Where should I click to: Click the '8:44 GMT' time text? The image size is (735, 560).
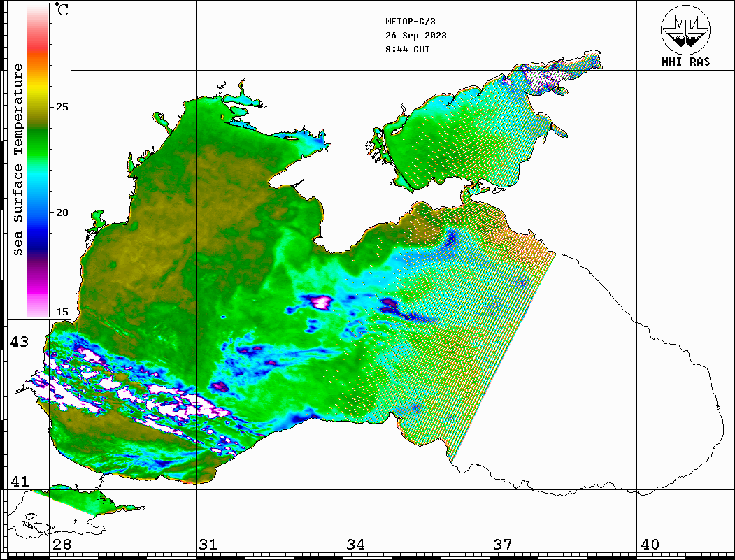click(x=407, y=50)
